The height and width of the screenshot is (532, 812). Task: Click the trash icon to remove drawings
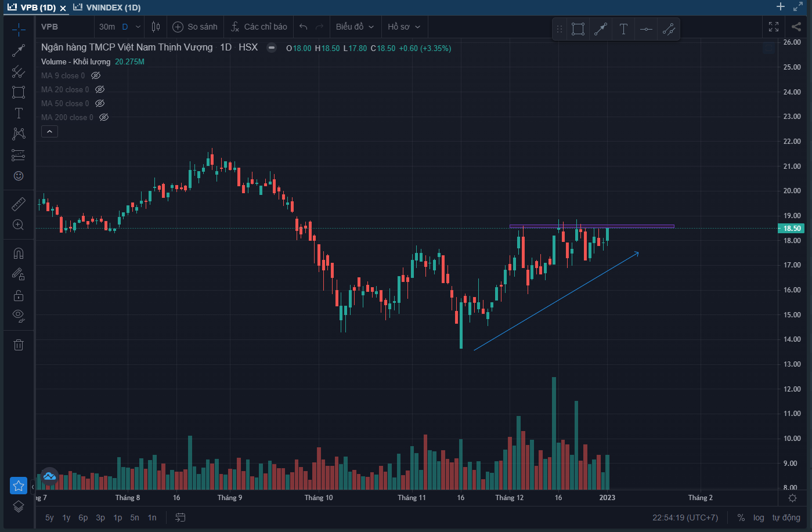tap(19, 345)
